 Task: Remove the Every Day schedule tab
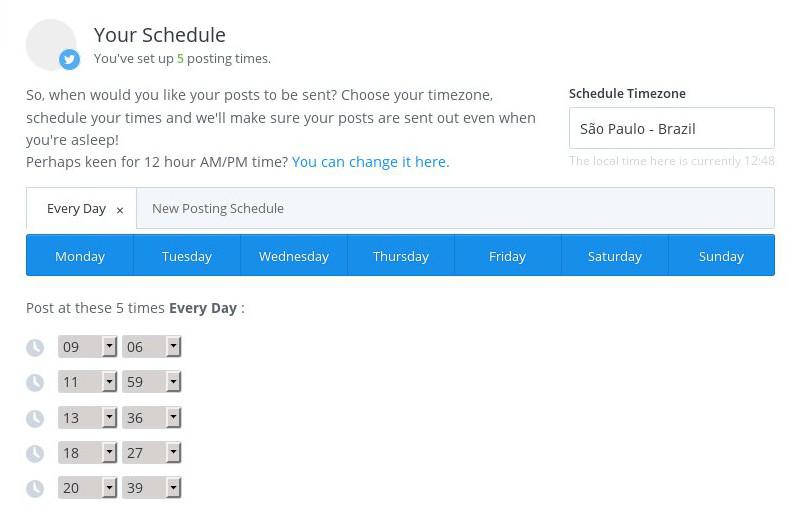click(120, 210)
